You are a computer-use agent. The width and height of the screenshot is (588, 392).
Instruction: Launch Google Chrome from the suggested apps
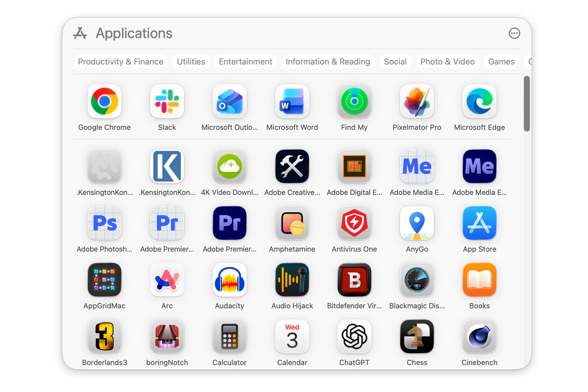[105, 101]
